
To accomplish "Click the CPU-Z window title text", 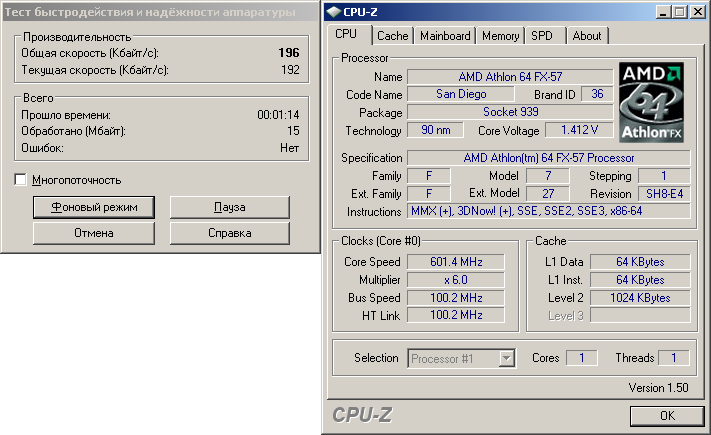I will [x=360, y=12].
